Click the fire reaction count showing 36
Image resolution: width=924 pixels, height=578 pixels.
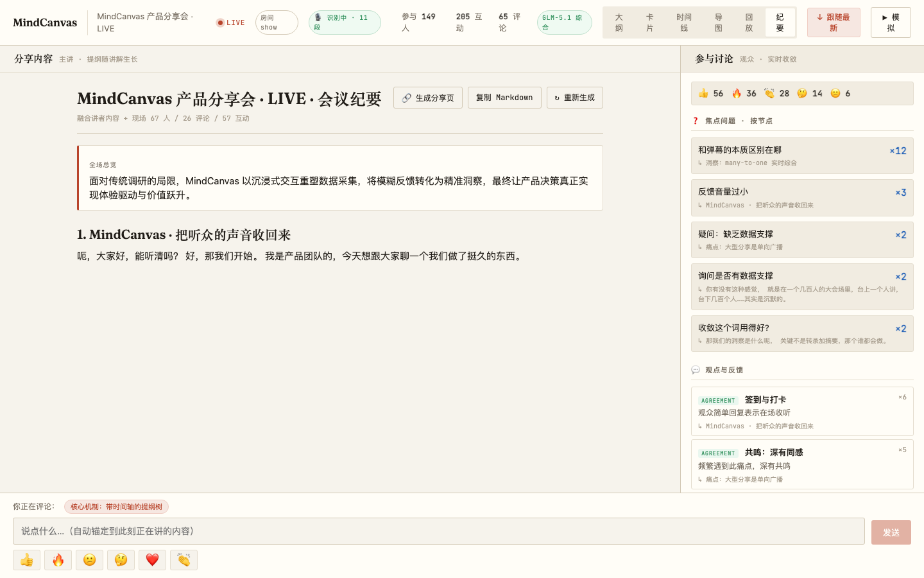744,93
